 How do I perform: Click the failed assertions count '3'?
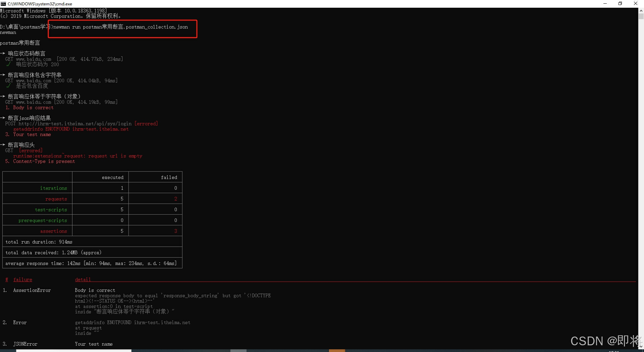(176, 231)
